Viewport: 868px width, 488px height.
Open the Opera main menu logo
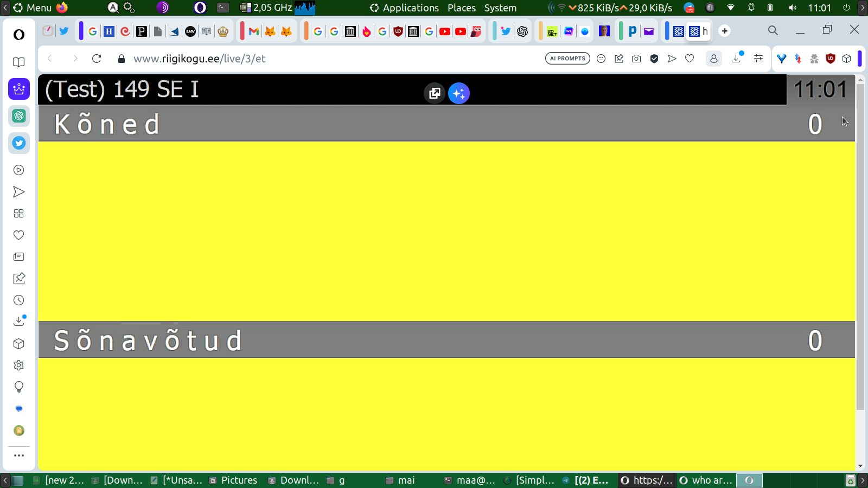(x=19, y=35)
